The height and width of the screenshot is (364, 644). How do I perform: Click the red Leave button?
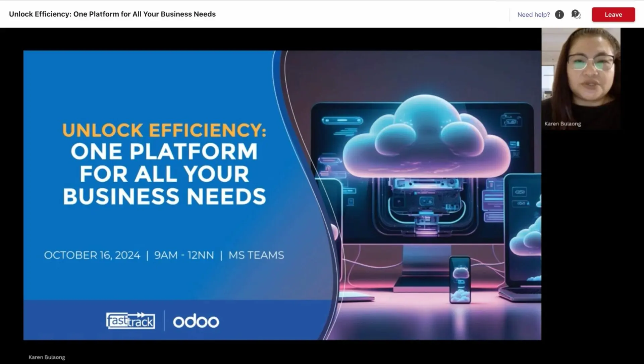click(613, 14)
